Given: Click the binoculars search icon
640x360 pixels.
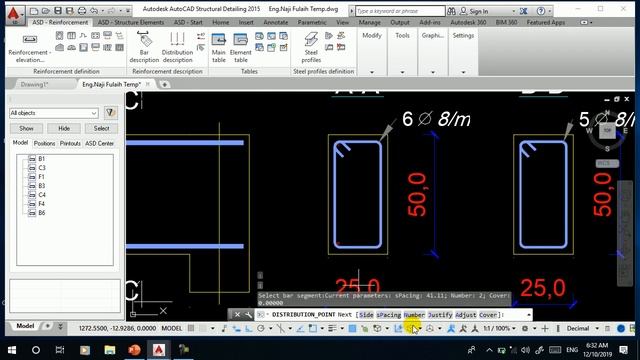Looking at the screenshot, I should [x=451, y=11].
